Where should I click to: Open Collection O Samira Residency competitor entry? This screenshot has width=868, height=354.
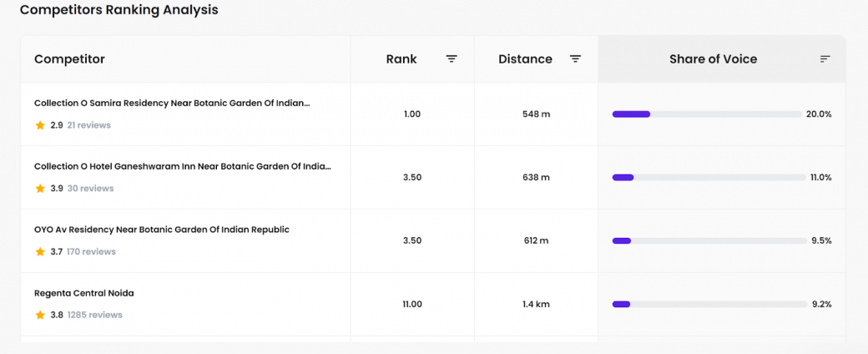172,103
